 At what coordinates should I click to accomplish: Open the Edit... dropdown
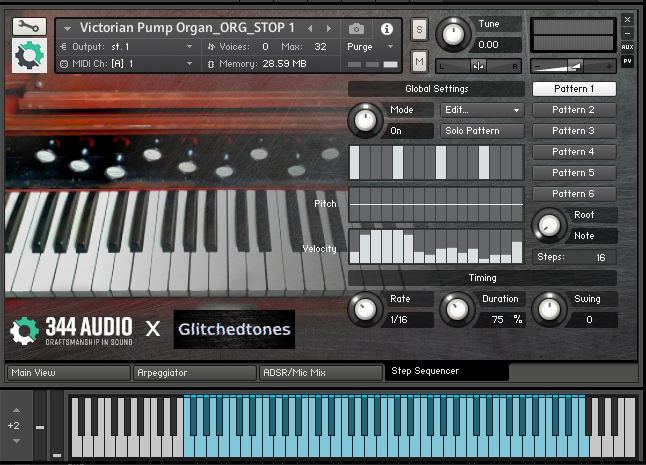click(483, 110)
